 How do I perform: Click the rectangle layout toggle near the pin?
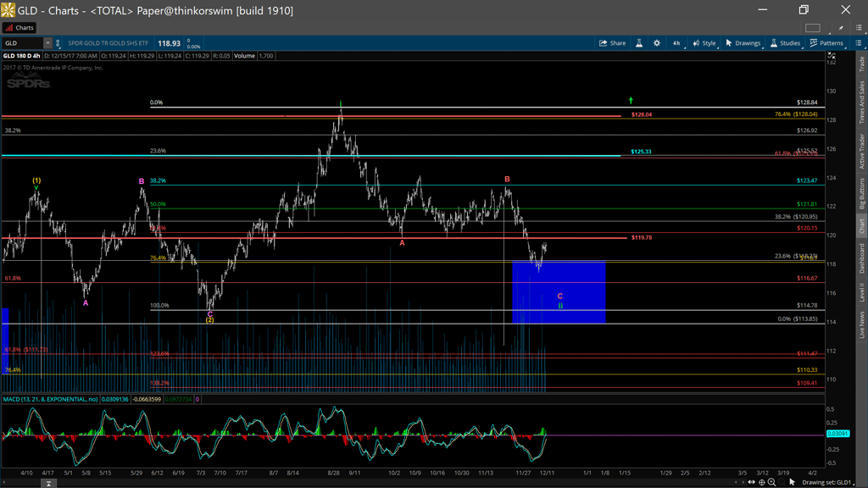tap(813, 28)
